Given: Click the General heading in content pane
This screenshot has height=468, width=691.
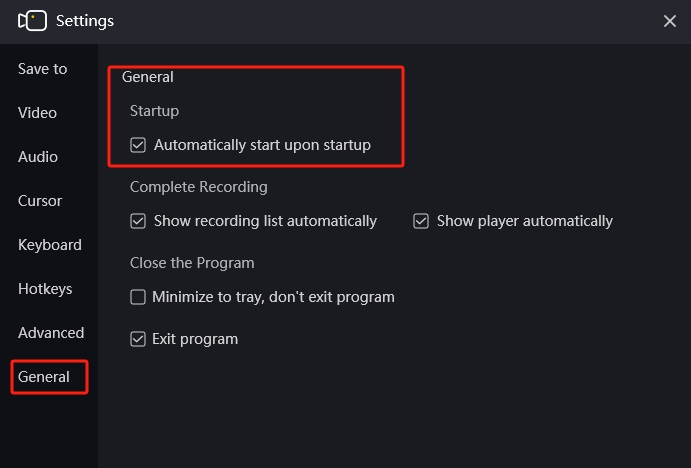Looking at the screenshot, I should pos(148,77).
